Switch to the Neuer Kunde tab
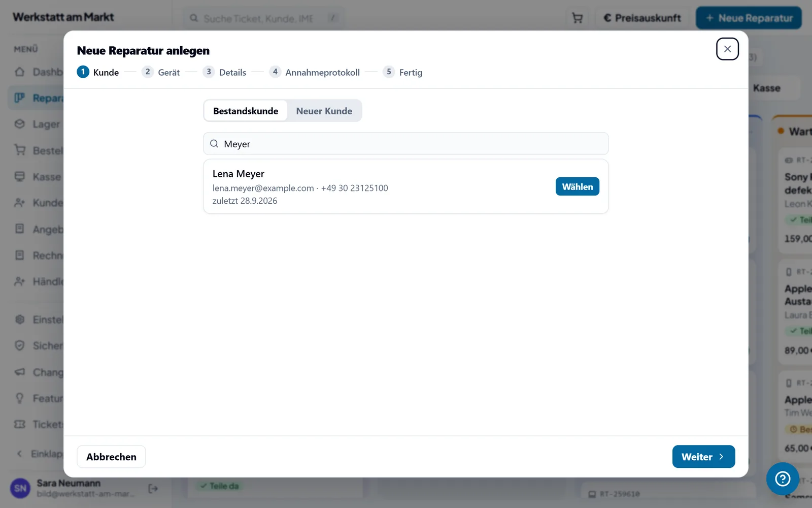Screen dimensions: 812x508 pos(324,111)
